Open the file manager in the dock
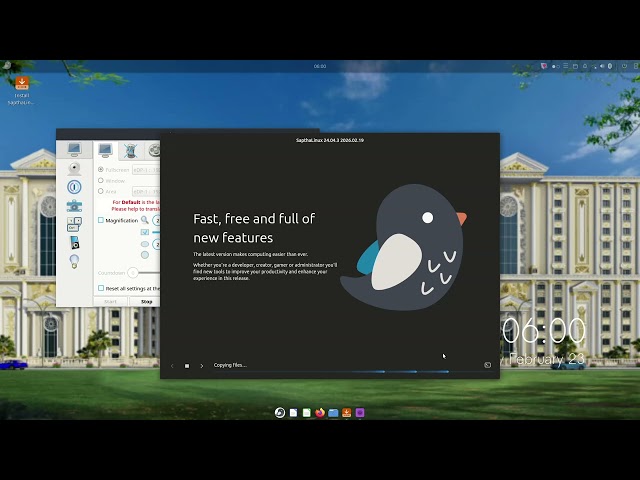The height and width of the screenshot is (480, 640). tap(333, 413)
